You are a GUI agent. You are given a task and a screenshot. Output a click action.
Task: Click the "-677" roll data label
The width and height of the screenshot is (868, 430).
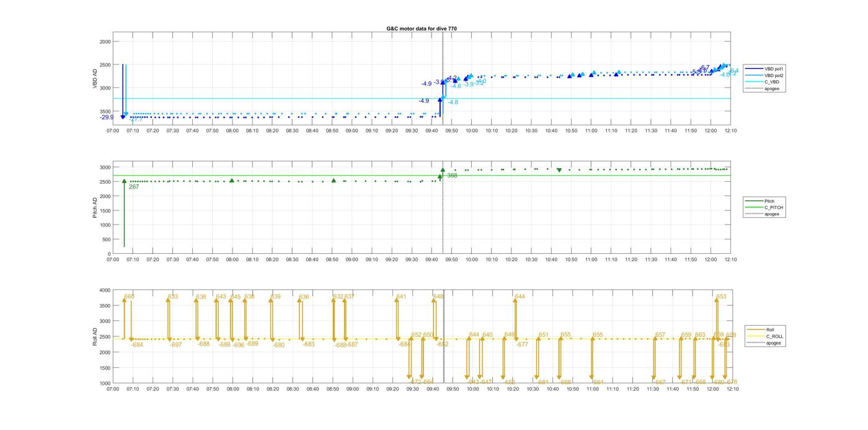point(522,345)
